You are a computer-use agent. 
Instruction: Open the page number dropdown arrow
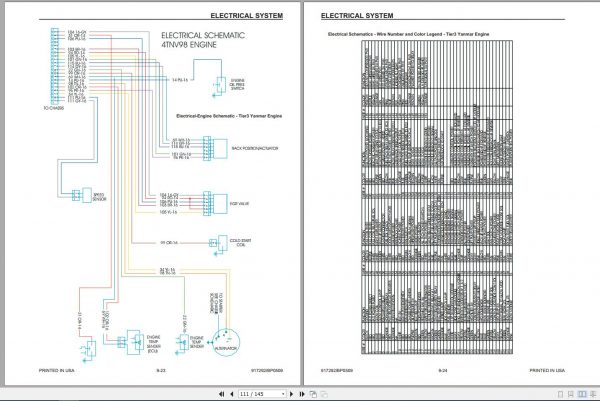[x=283, y=394]
